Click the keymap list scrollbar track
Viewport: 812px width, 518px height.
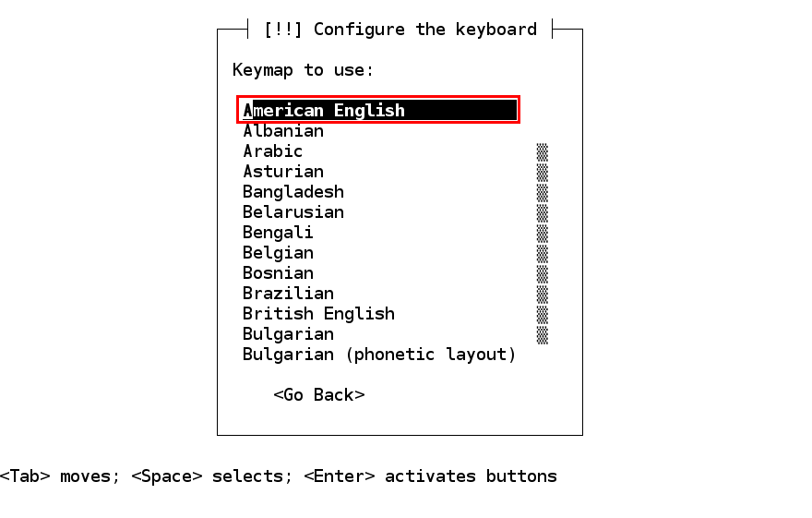click(543, 243)
